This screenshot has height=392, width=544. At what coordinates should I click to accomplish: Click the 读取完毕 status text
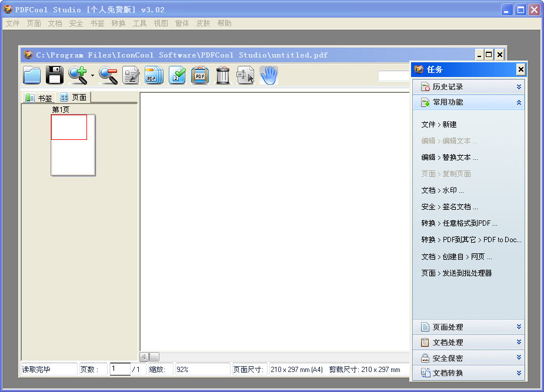[x=36, y=370]
